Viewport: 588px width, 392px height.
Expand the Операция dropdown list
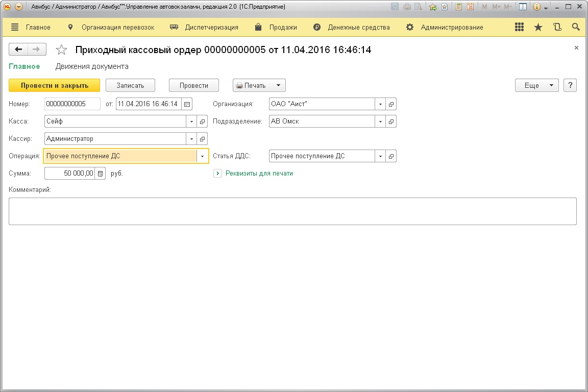203,156
